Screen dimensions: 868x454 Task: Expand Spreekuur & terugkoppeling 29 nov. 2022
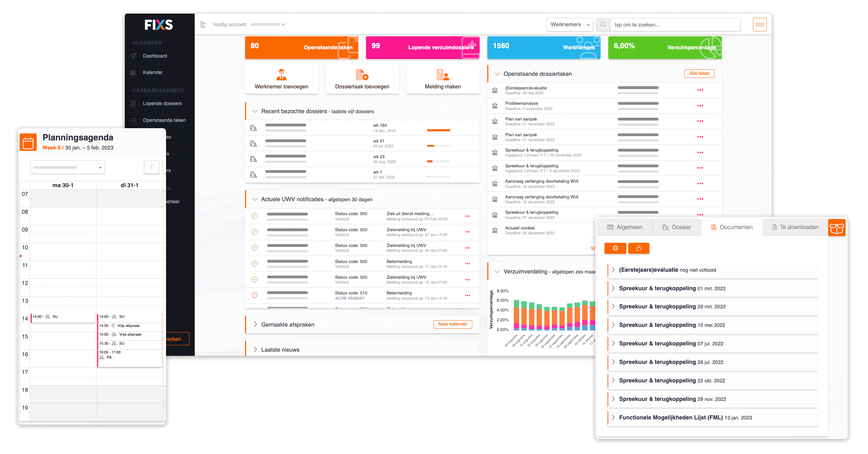613,399
